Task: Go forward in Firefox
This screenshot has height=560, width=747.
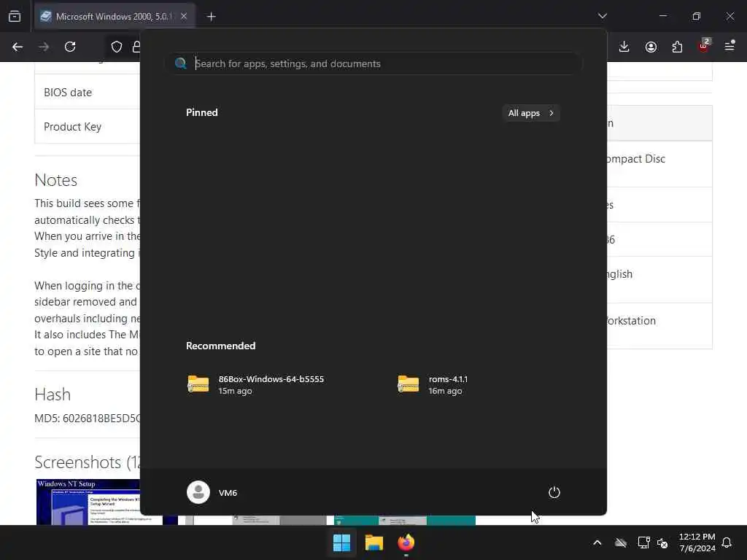Action: pos(44,47)
